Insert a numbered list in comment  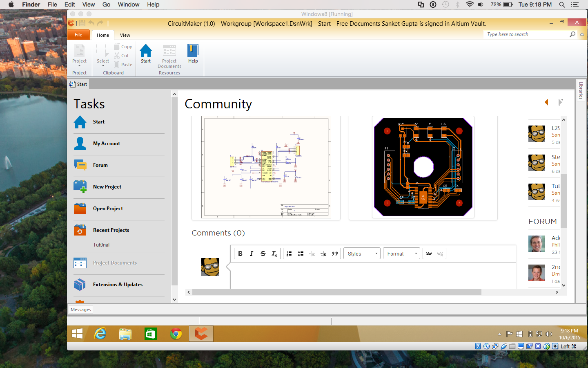pyautogui.click(x=289, y=254)
